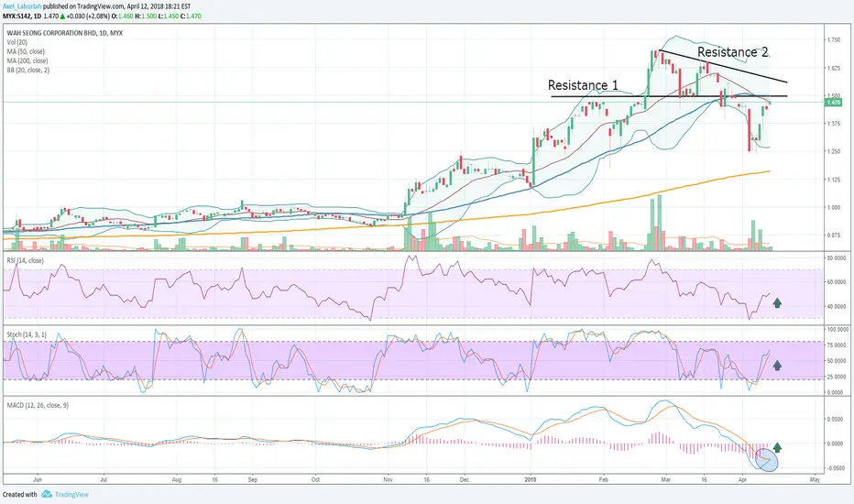Click the 'WAH SEONG CORPORATION BHD, 1D, MYX' title

[x=65, y=33]
